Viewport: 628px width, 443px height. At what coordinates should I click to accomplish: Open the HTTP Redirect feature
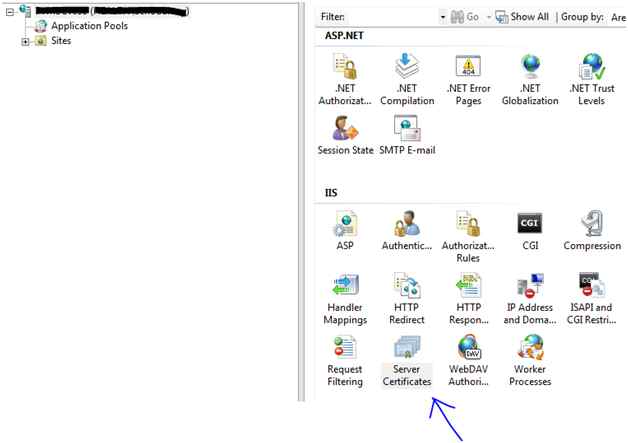[407, 299]
